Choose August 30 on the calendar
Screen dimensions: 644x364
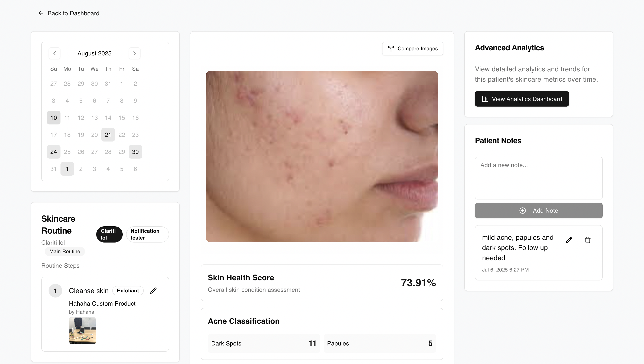click(135, 152)
